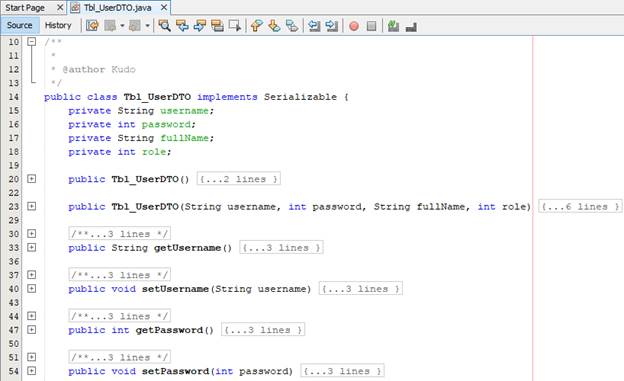Go to Previous Bookmark icon
The width and height of the screenshot is (624, 381).
click(x=257, y=26)
